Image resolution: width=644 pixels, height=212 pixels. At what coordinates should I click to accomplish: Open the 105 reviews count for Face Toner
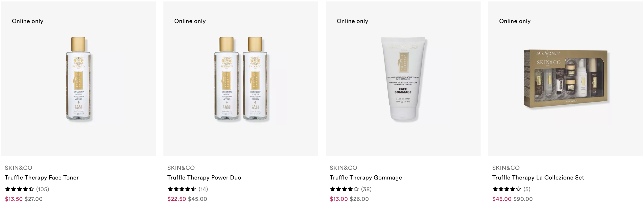[x=43, y=189]
